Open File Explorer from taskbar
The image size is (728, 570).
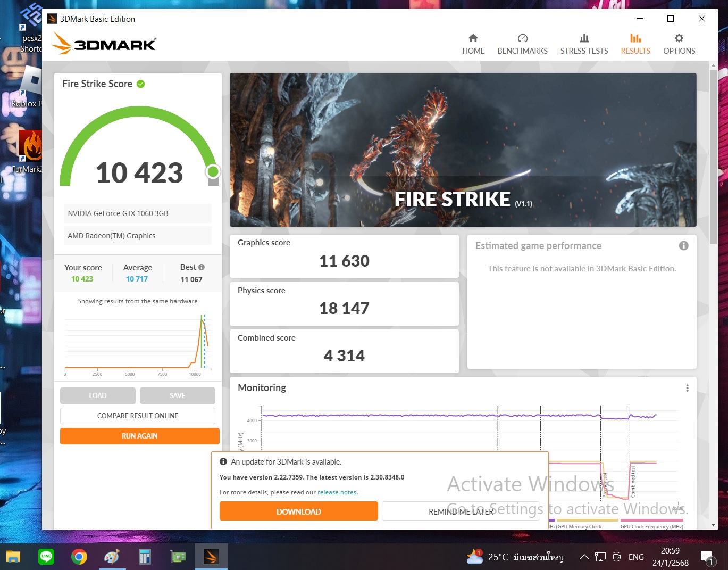pyautogui.click(x=13, y=557)
